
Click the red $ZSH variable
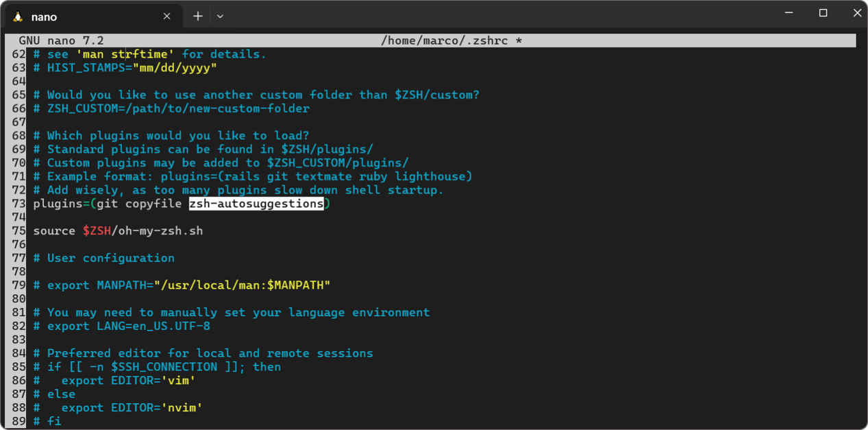(x=97, y=231)
